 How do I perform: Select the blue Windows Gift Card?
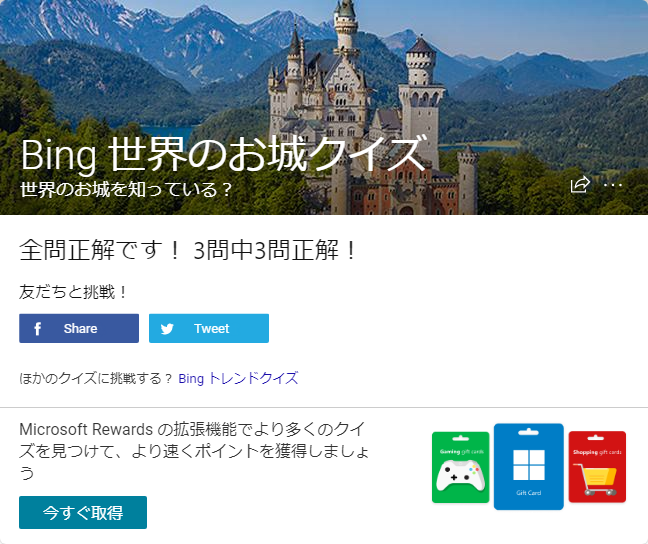pos(528,466)
